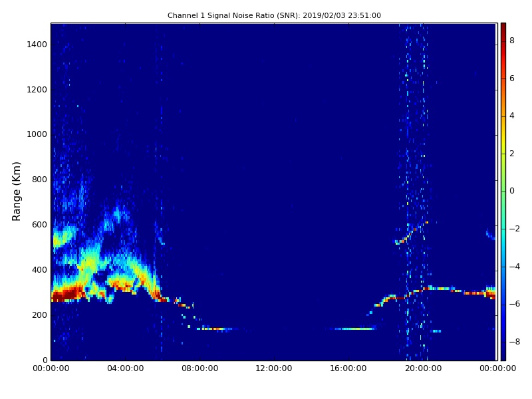
Task: Click the colorbar label −6
Action: point(515,304)
